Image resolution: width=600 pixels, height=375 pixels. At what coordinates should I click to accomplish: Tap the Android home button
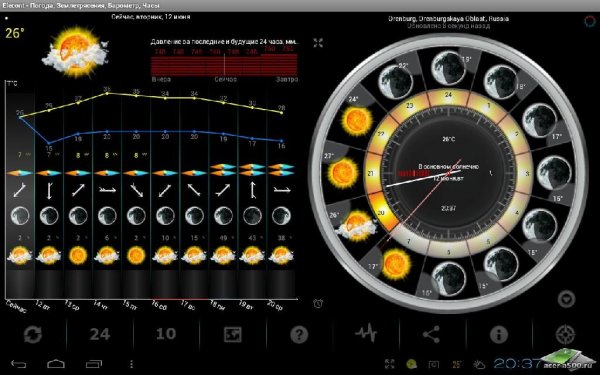click(x=56, y=363)
